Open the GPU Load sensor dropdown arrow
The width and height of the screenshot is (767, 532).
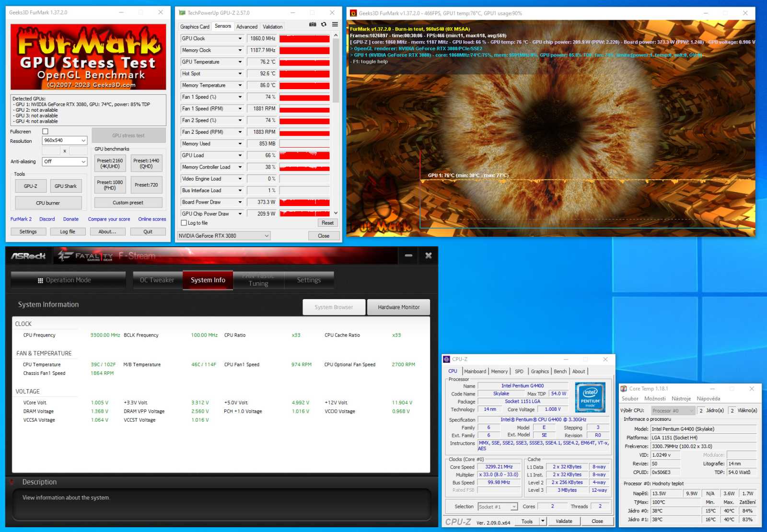[240, 155]
